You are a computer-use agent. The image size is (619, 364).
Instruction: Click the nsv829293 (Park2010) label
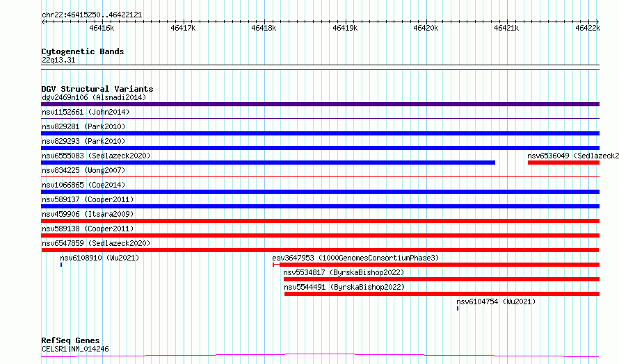83,141
